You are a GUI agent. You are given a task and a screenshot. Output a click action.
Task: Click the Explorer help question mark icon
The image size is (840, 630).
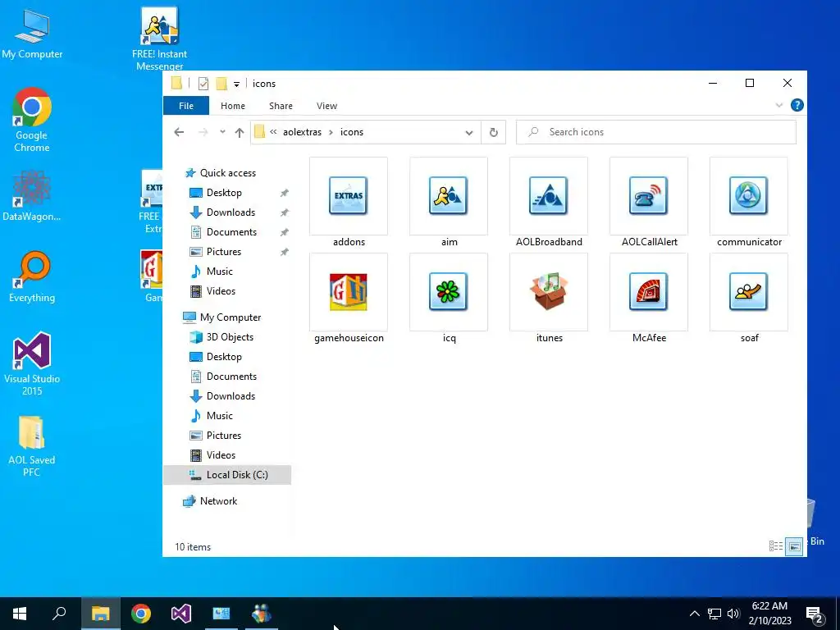point(797,106)
